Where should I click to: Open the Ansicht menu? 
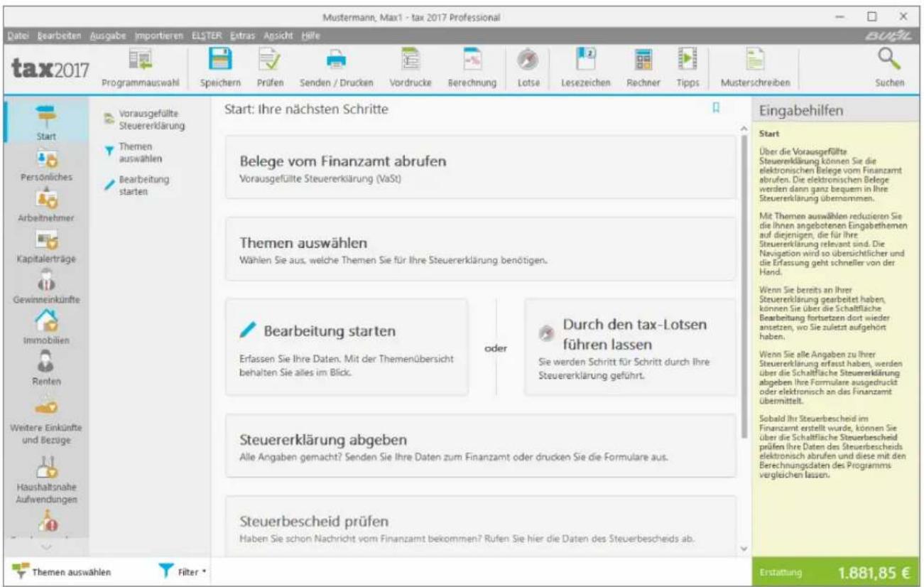pyautogui.click(x=279, y=35)
